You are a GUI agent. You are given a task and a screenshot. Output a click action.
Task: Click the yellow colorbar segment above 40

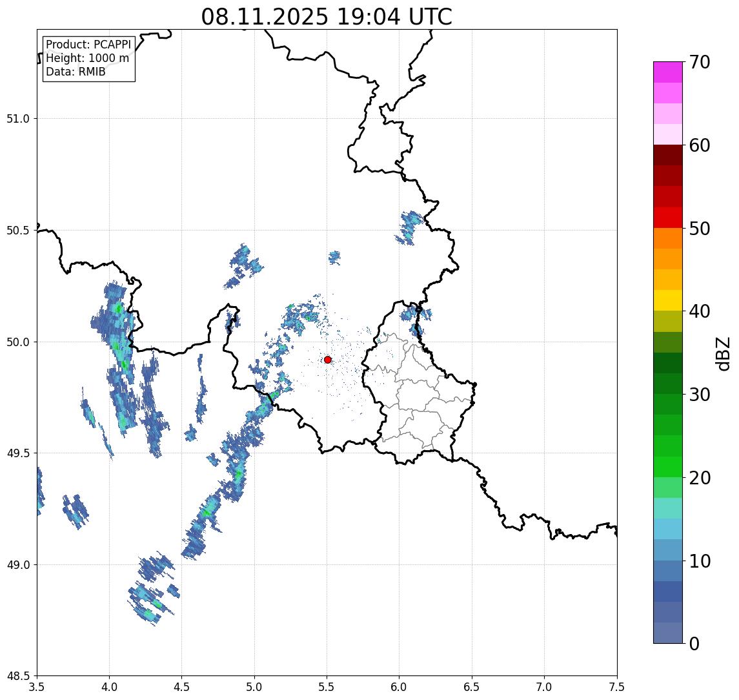[x=668, y=300]
